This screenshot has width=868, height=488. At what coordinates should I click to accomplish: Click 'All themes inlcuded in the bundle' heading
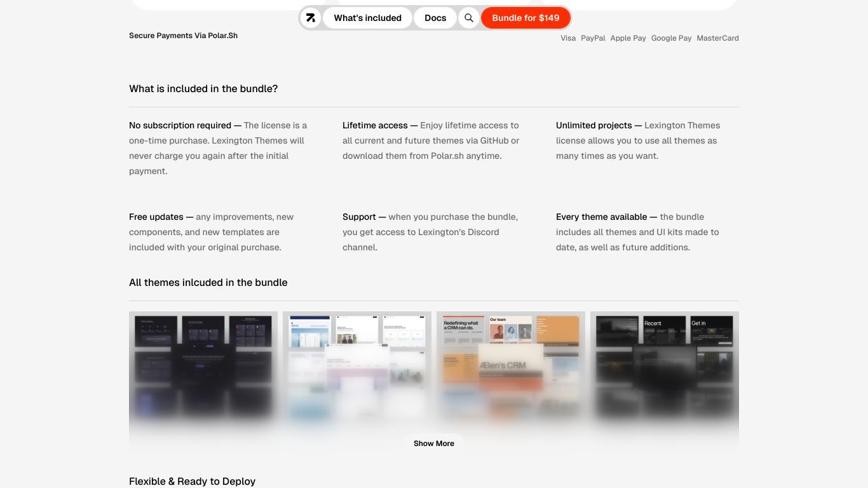tap(208, 283)
